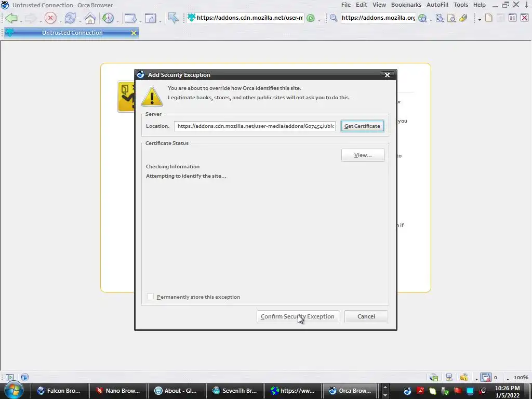
Task: Expand the refresh button dropdown arrow
Action: (80, 21)
